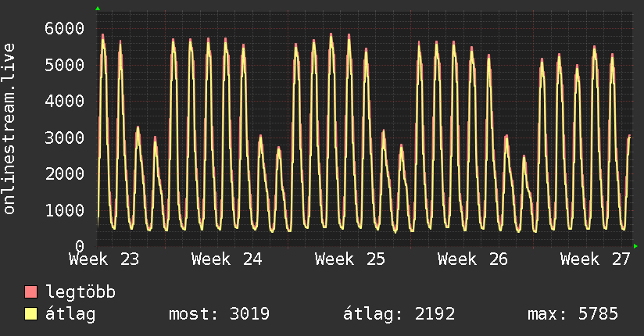Click the yellow átlag legend color swatch

point(30,313)
